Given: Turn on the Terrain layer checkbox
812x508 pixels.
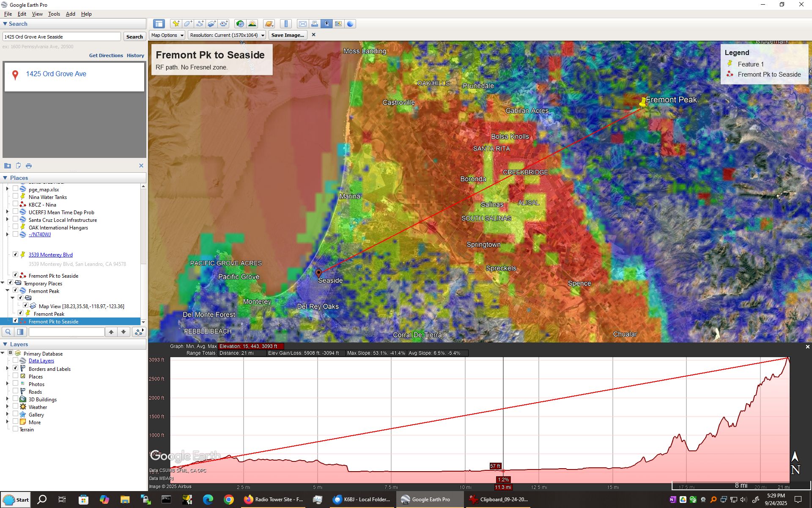Looking at the screenshot, I should [16, 429].
